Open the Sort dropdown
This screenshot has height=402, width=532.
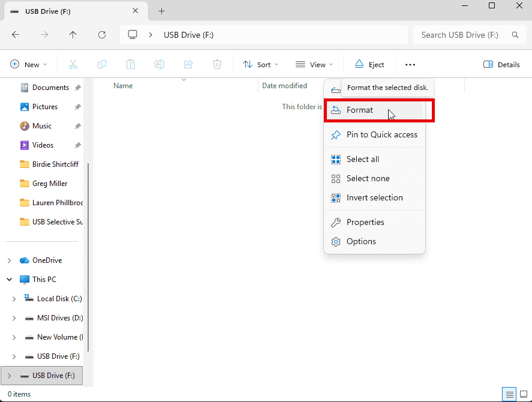click(x=260, y=64)
